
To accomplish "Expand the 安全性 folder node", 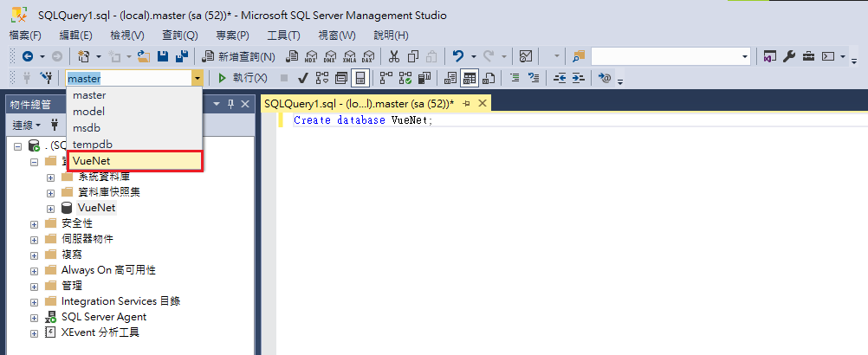I will tap(35, 224).
